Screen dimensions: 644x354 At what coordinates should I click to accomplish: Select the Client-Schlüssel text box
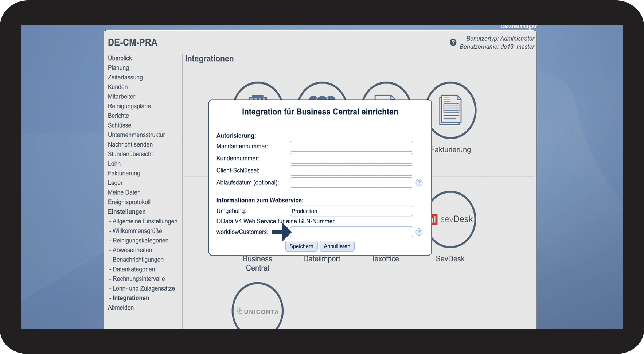351,170
